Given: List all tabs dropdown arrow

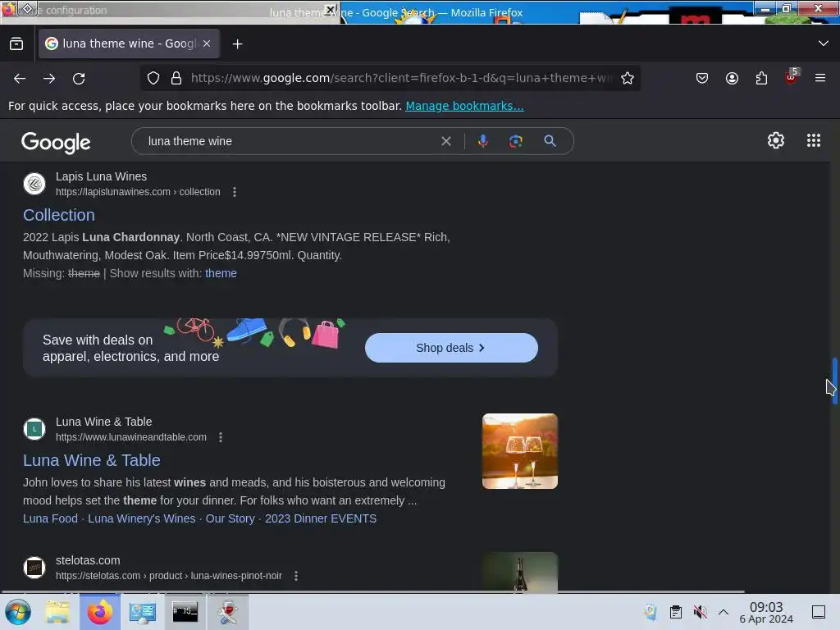Looking at the screenshot, I should [x=824, y=43].
